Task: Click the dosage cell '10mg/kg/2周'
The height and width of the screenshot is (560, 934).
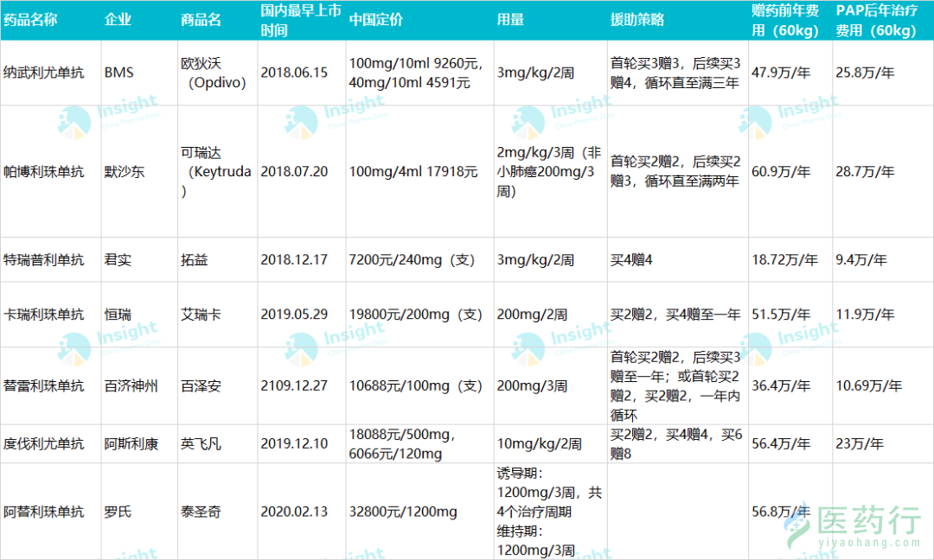Action: point(539,444)
